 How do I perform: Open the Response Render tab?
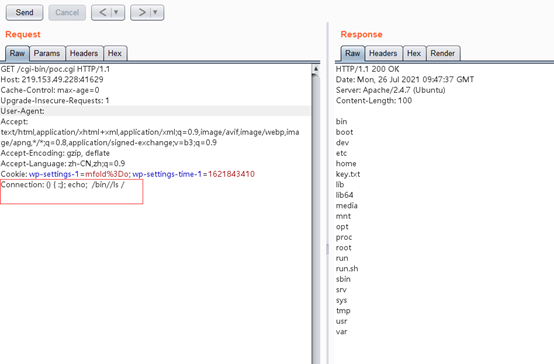[443, 53]
